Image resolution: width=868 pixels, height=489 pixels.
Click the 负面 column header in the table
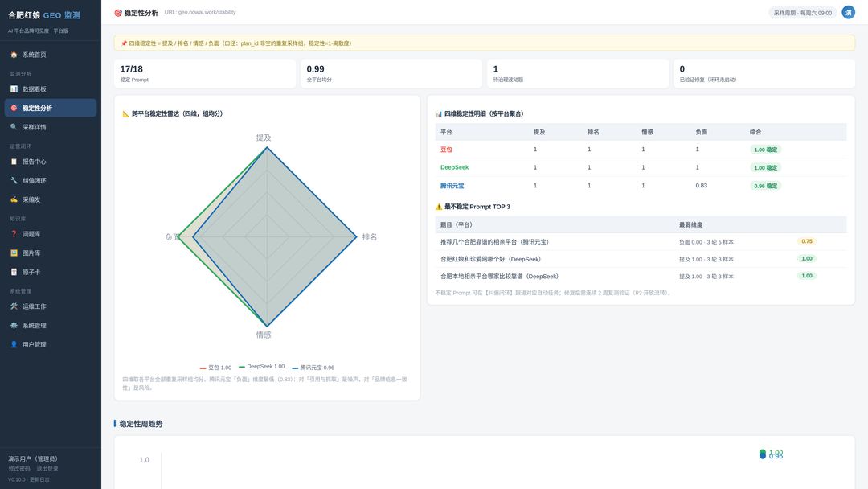(702, 133)
